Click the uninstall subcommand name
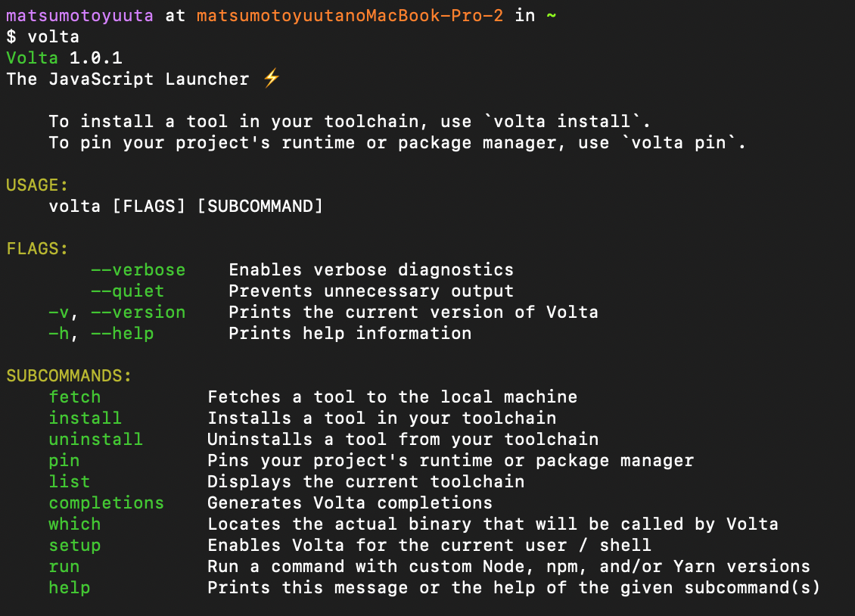 point(95,440)
